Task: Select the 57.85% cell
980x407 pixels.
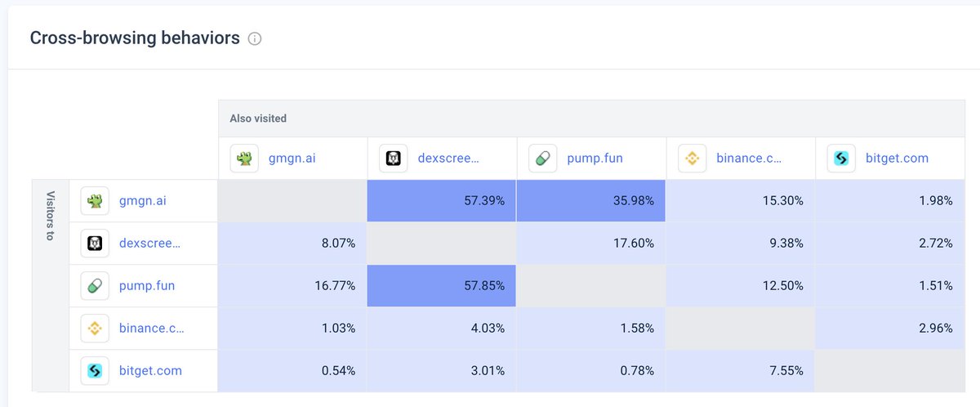Action: tap(442, 286)
